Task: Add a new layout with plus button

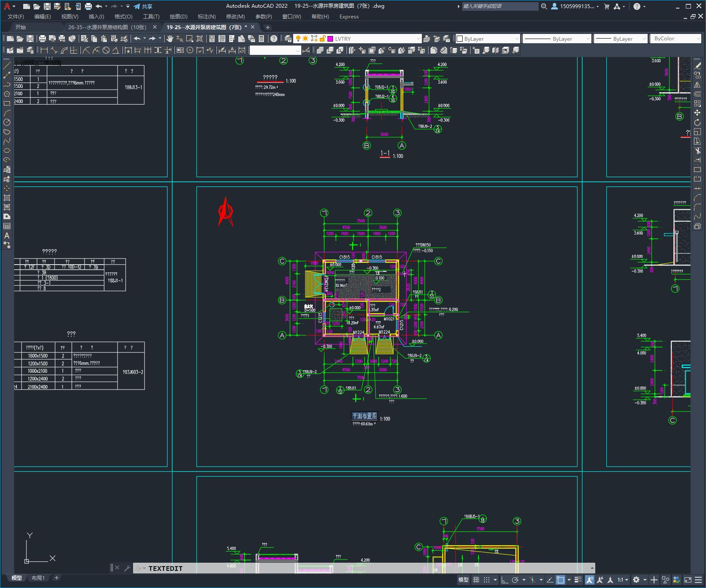Action: (x=56, y=578)
